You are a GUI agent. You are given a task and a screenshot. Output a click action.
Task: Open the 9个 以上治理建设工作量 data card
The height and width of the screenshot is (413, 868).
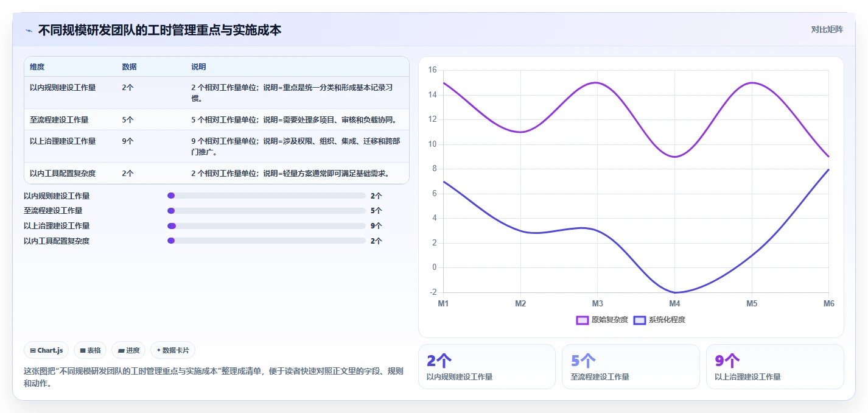coord(775,367)
